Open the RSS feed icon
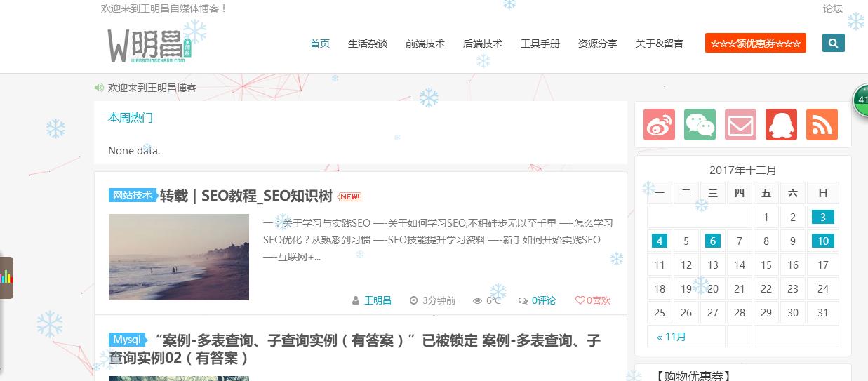868x381 pixels. point(822,125)
